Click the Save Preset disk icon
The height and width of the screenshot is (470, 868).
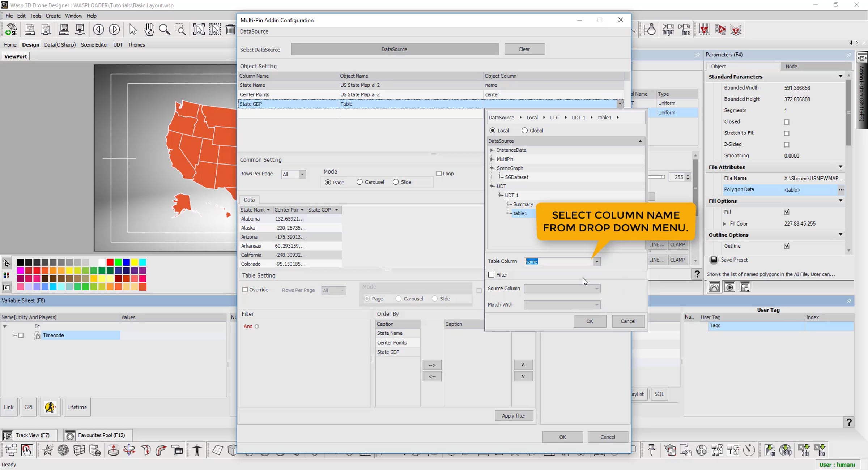click(x=714, y=260)
